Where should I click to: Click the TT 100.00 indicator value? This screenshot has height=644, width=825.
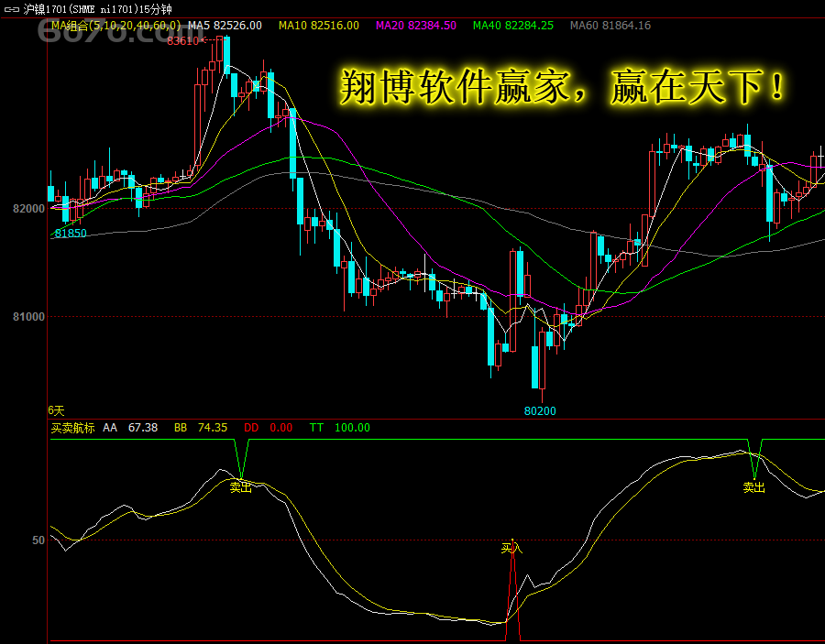coord(339,428)
